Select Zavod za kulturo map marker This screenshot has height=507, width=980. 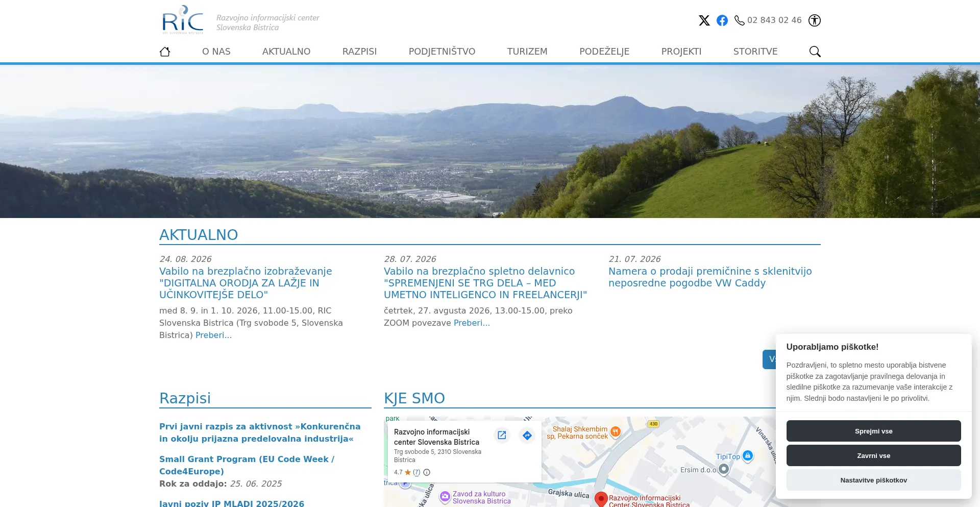[445, 496]
